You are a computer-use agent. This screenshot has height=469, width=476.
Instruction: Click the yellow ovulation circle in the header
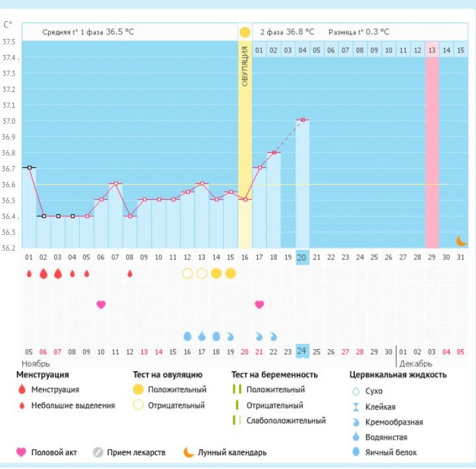[245, 32]
